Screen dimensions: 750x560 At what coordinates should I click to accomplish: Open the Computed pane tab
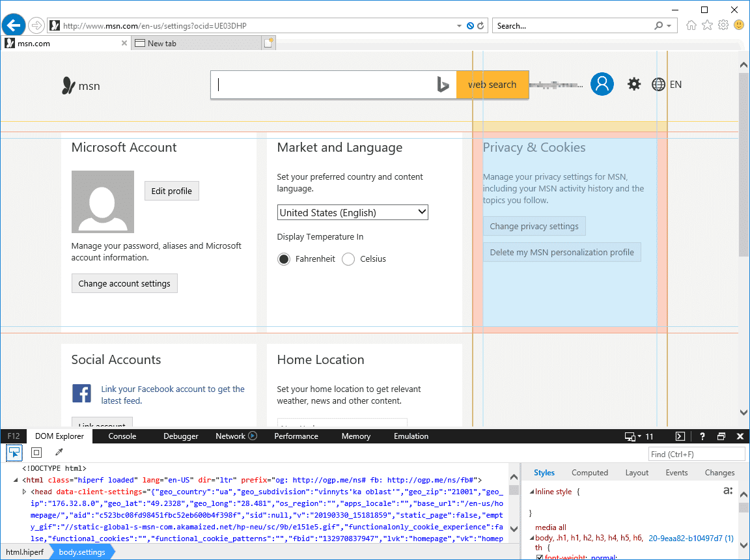point(590,473)
